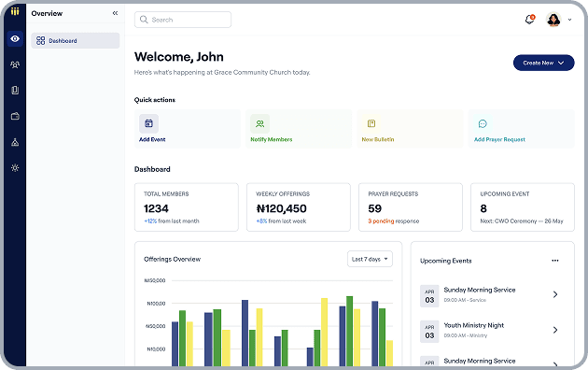588x370 pixels.
Task: Click the Notify Members label
Action: [x=272, y=139]
